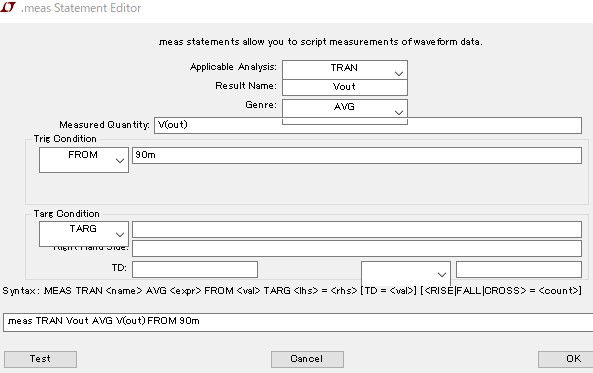Click the chevron arrow of the AVG combo box

[399, 113]
